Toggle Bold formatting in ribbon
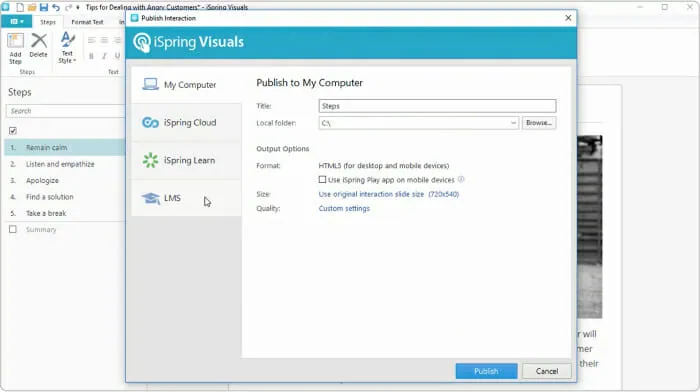Image resolution: width=700 pixels, height=392 pixels. pos(92,56)
